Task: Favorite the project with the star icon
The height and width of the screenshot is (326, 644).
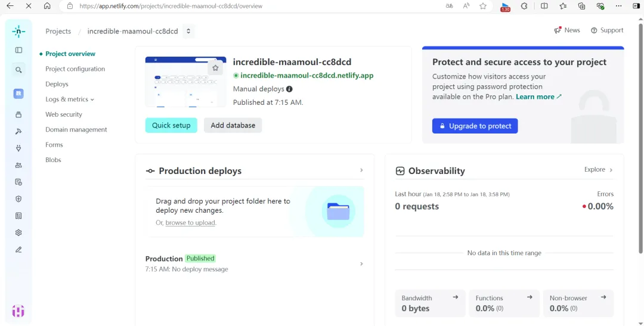Action: tap(215, 68)
